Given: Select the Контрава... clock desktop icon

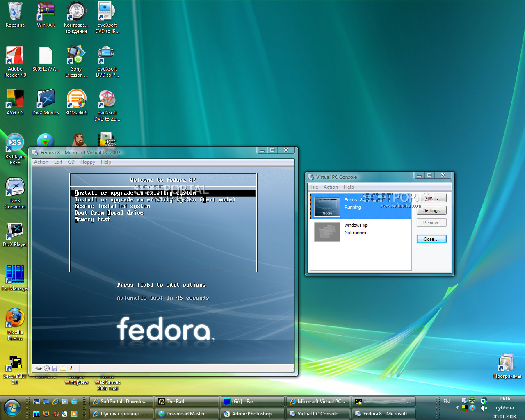Looking at the screenshot, I should (76, 18).
